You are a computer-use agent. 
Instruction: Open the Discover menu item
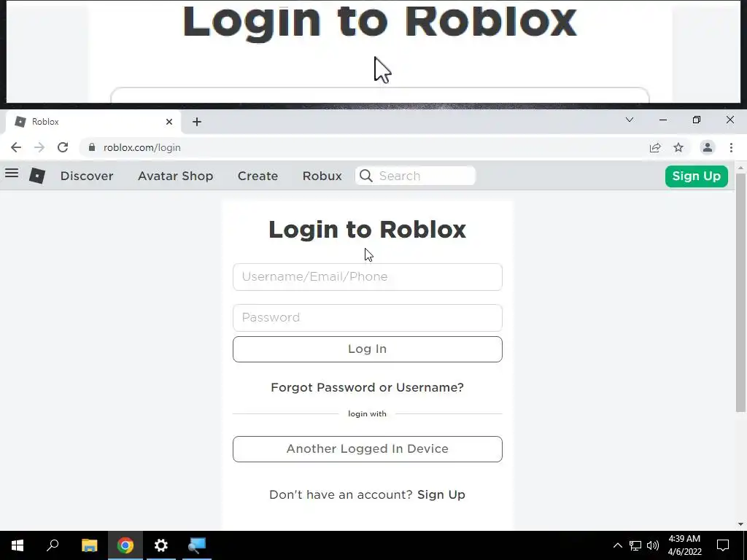pyautogui.click(x=87, y=176)
